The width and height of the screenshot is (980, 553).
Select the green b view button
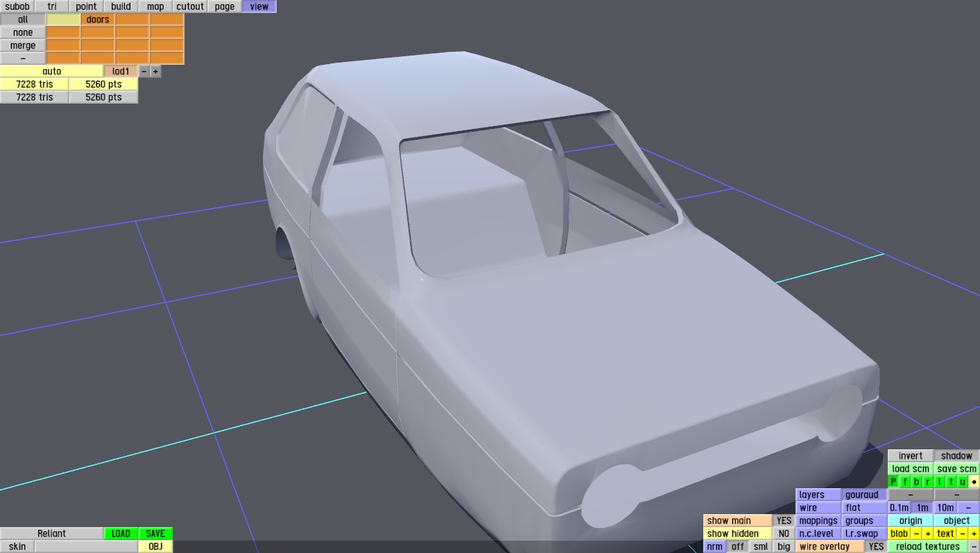point(917,482)
